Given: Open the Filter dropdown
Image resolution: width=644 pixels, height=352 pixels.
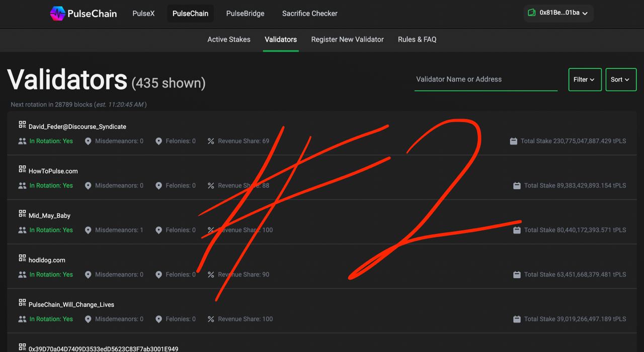Looking at the screenshot, I should (x=585, y=79).
